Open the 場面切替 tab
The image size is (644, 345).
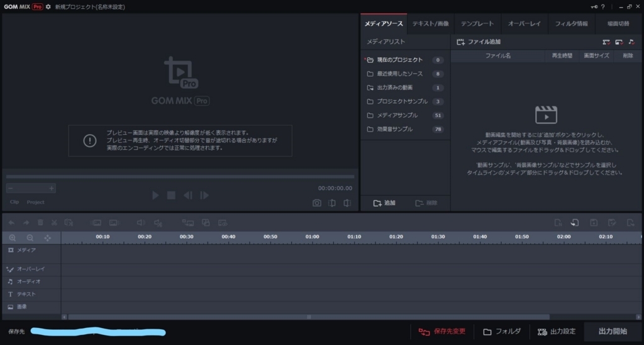pyautogui.click(x=618, y=24)
